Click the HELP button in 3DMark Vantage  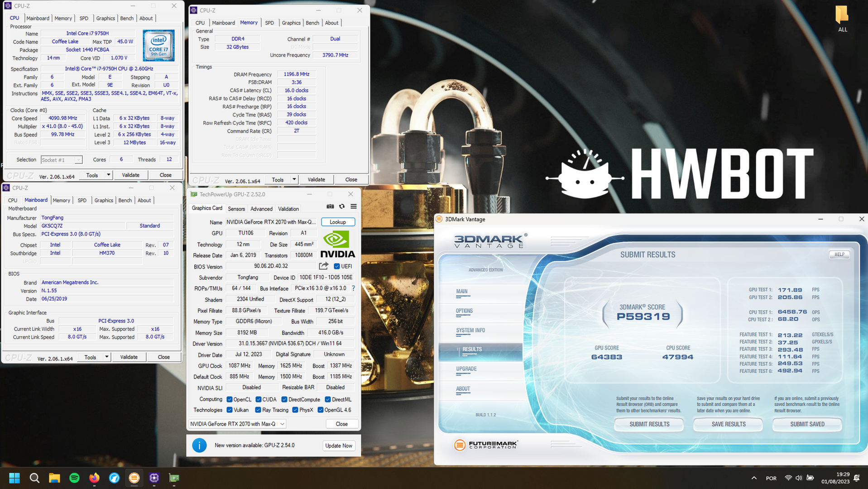(839, 254)
